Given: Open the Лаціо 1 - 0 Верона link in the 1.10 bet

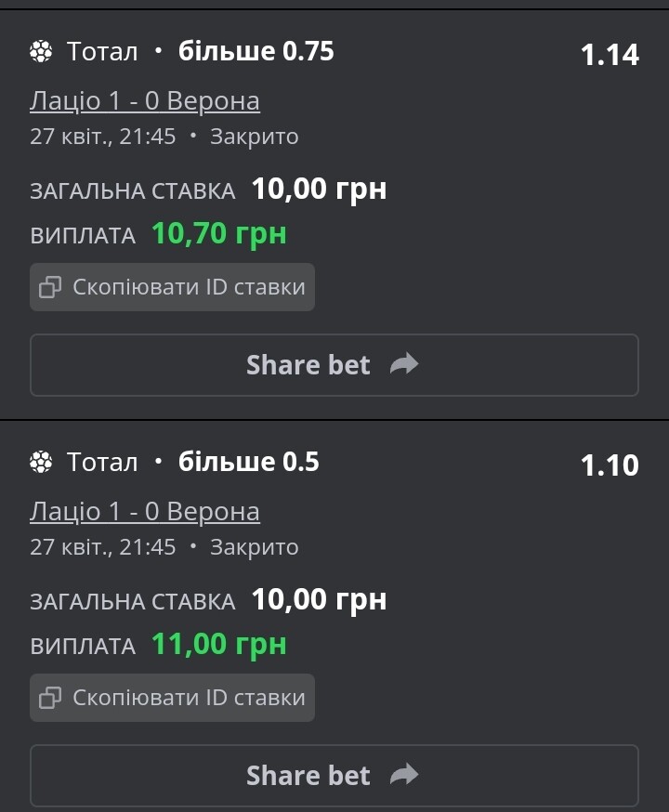Looking at the screenshot, I should click(144, 512).
